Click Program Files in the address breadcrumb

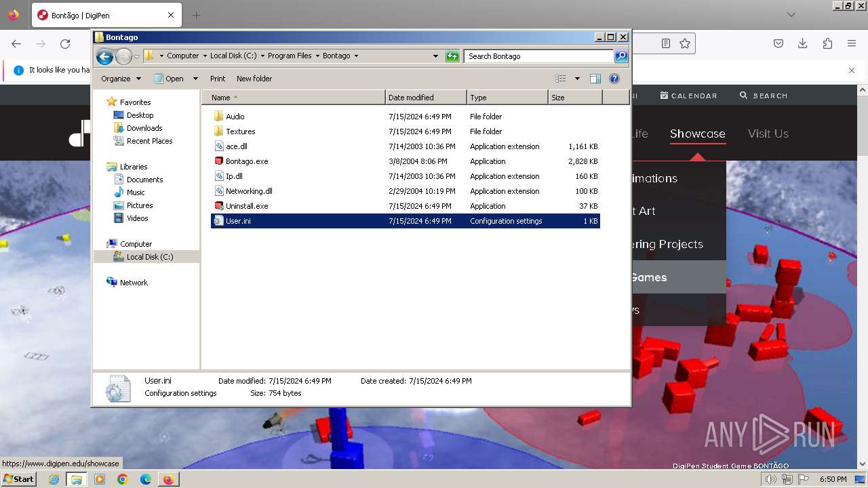point(290,56)
